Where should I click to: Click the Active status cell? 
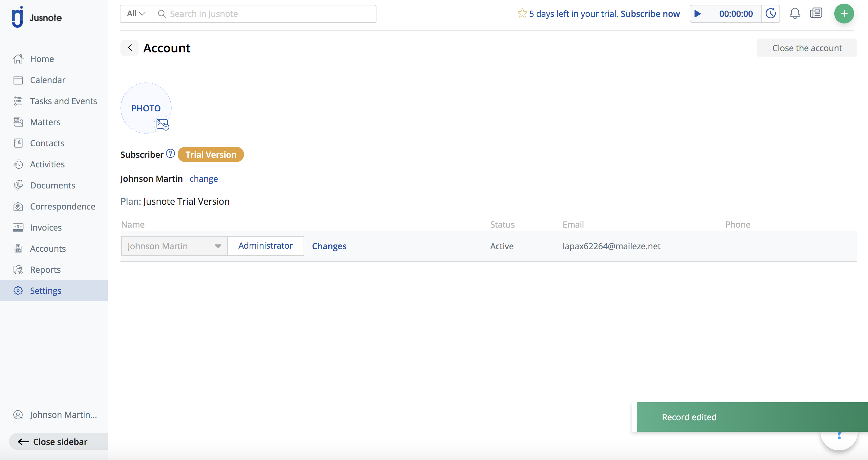[x=502, y=246]
